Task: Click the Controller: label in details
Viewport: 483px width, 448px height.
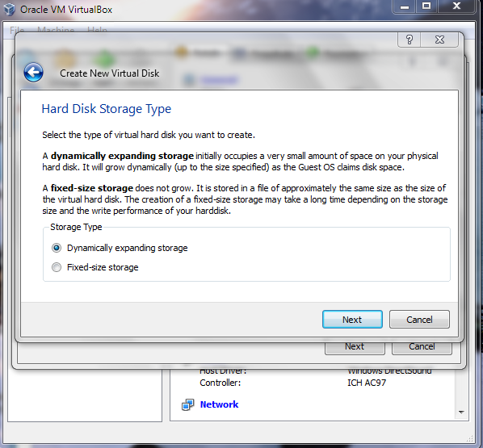Action: (x=220, y=383)
